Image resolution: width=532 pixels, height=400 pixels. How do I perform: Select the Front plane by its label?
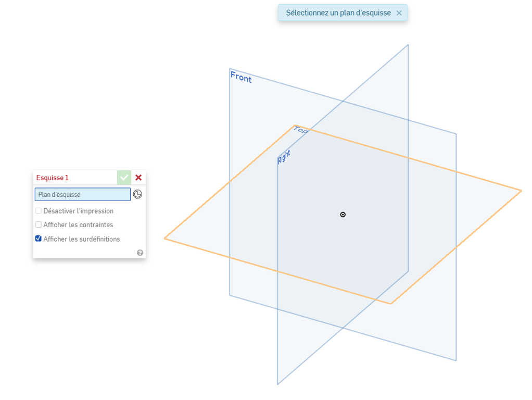(241, 78)
